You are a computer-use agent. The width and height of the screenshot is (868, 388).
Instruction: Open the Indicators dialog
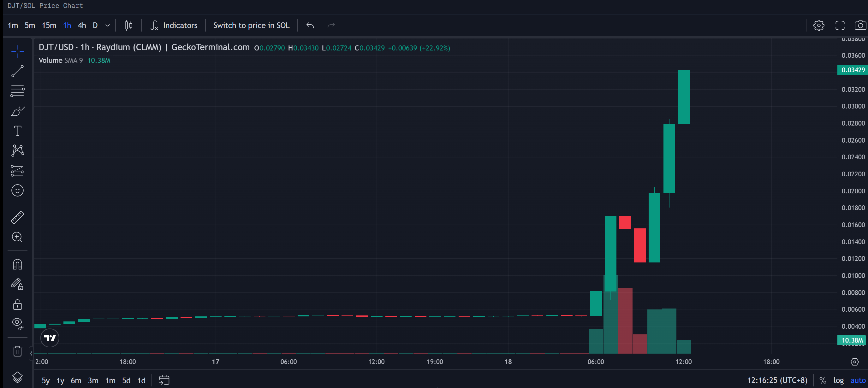point(174,25)
